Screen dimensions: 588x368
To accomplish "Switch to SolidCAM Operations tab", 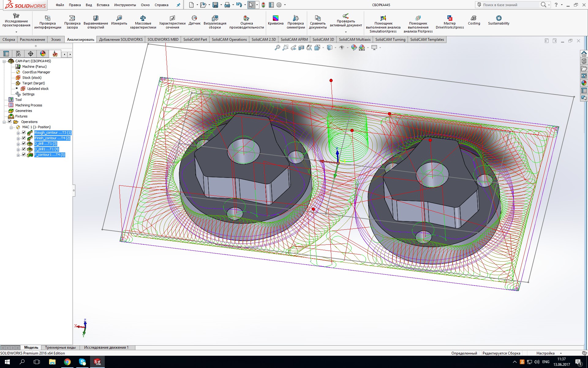I will [x=229, y=39].
